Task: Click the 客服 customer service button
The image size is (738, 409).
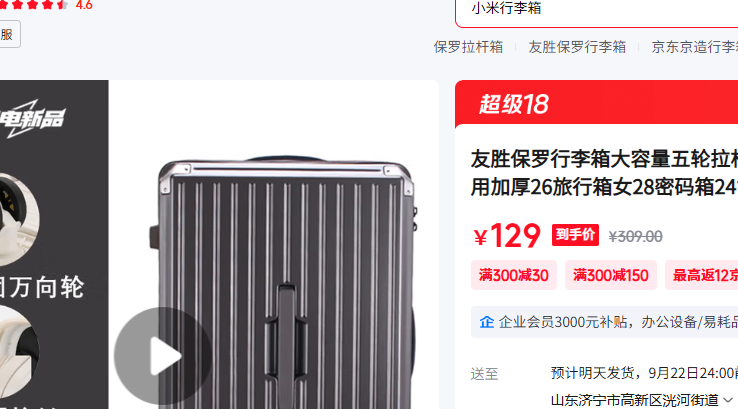Action: [x=9, y=34]
